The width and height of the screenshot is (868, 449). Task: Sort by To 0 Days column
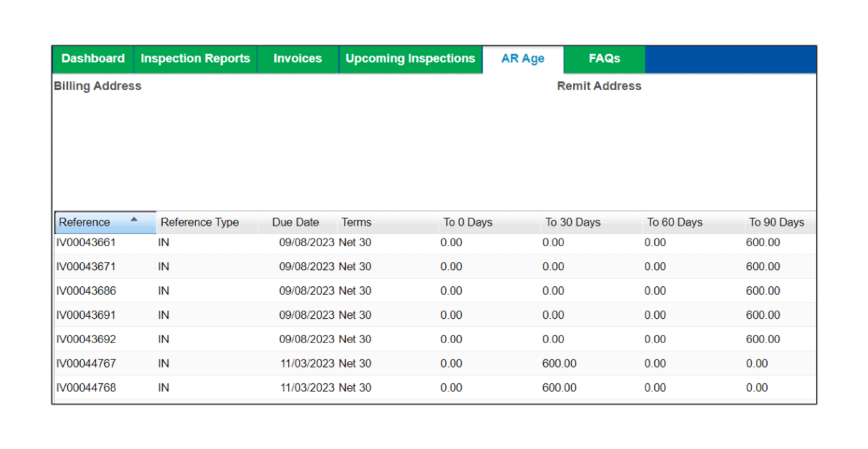[468, 222]
